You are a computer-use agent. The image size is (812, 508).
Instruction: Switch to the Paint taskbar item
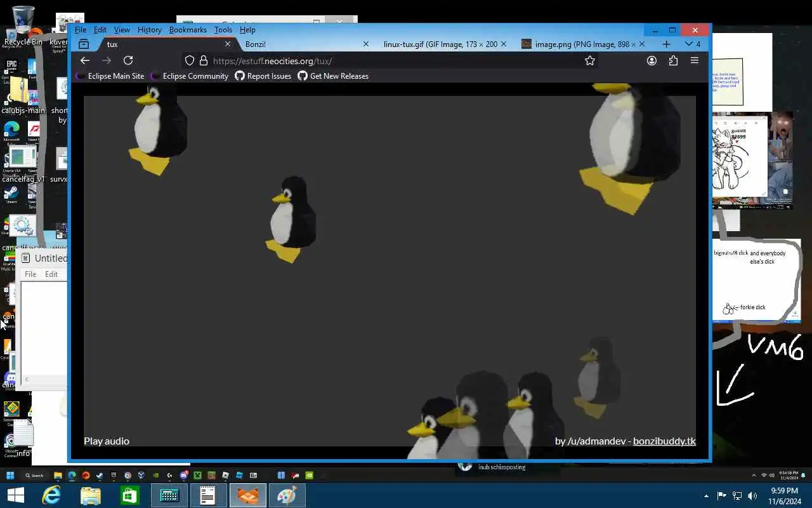287,495
